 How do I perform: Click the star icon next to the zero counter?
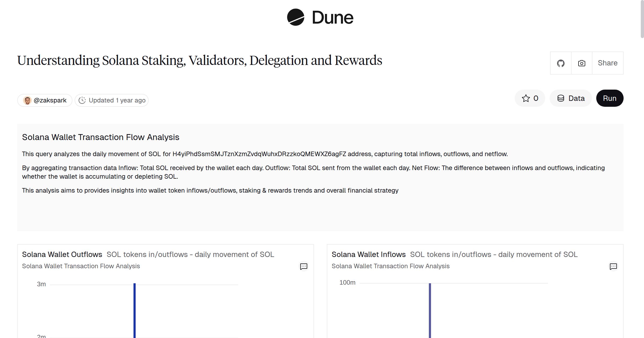click(x=526, y=98)
